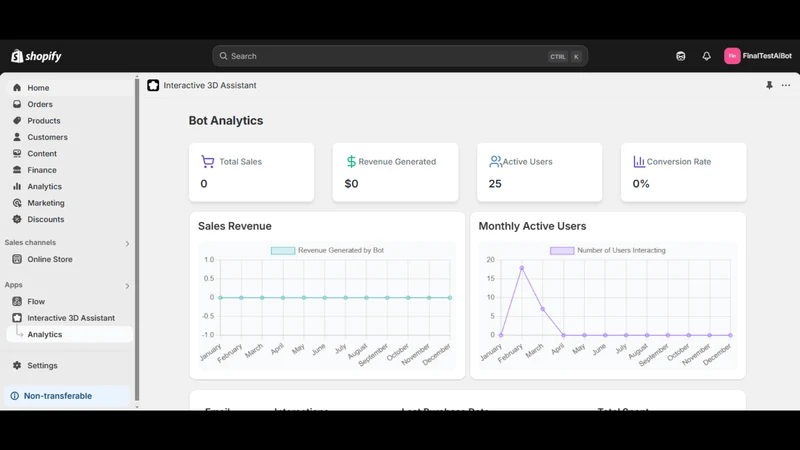Toggle Number of Users Interacting legend

coord(608,251)
